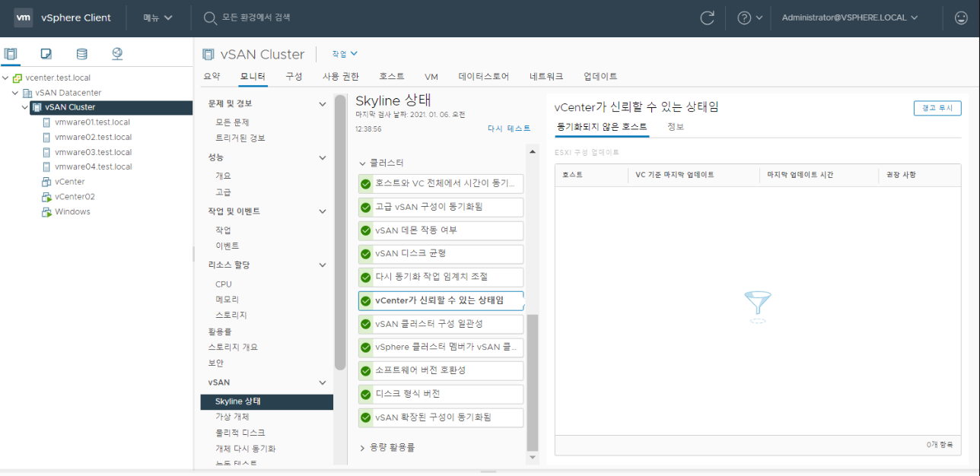Switch to 데이터스토어 tab
The width and height of the screenshot is (980, 476).
(484, 77)
